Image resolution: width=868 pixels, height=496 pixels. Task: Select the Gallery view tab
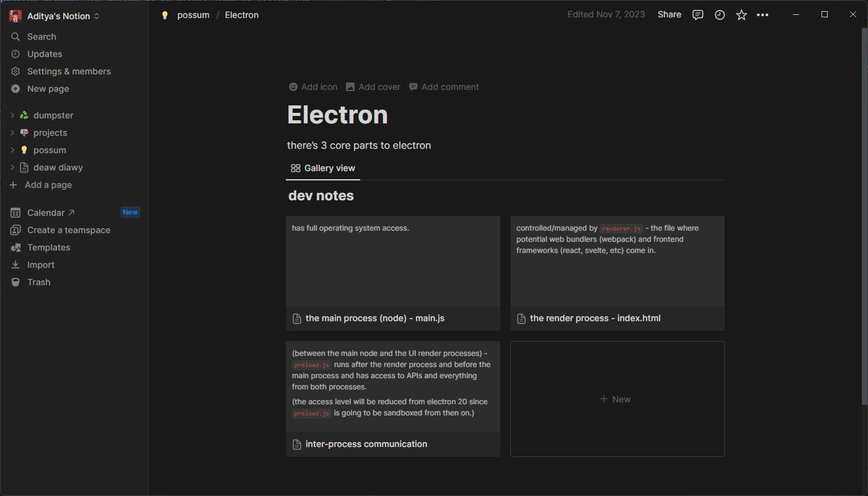pyautogui.click(x=323, y=168)
